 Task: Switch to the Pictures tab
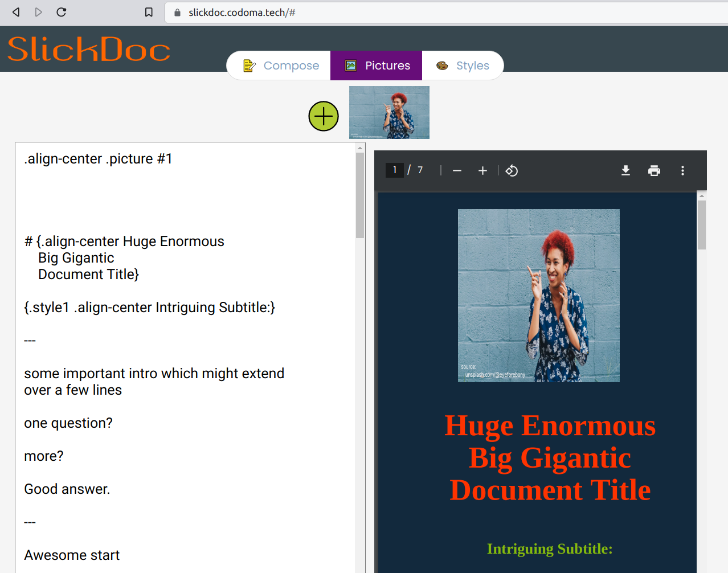tap(376, 66)
